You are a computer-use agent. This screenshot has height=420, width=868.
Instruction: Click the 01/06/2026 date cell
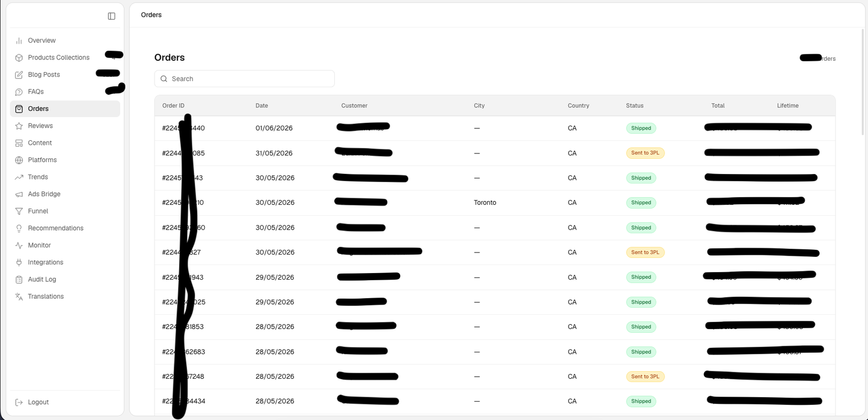(x=274, y=128)
